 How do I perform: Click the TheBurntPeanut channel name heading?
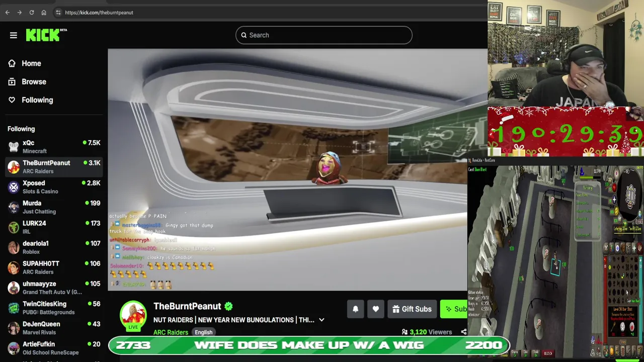coord(187,306)
